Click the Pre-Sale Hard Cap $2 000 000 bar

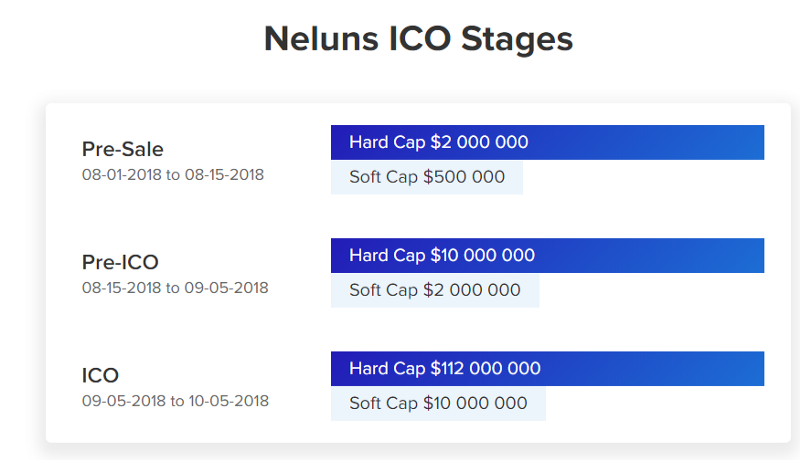[547, 142]
